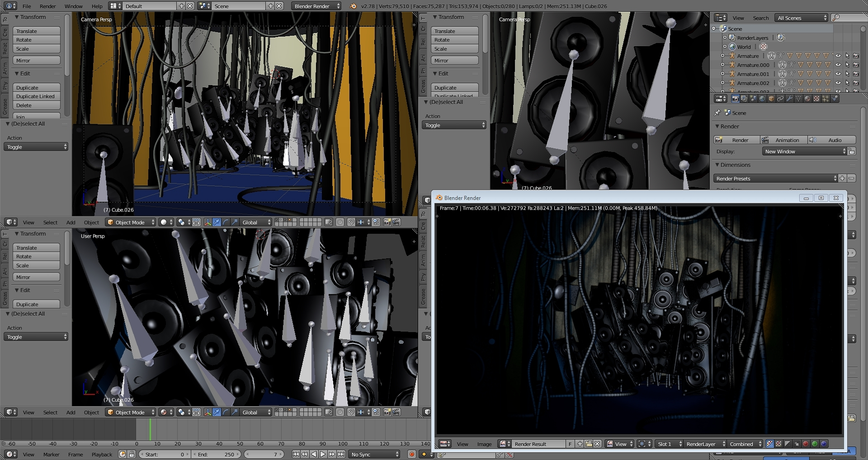Toggle the red channel in render window
The height and width of the screenshot is (460, 868).
click(805, 444)
